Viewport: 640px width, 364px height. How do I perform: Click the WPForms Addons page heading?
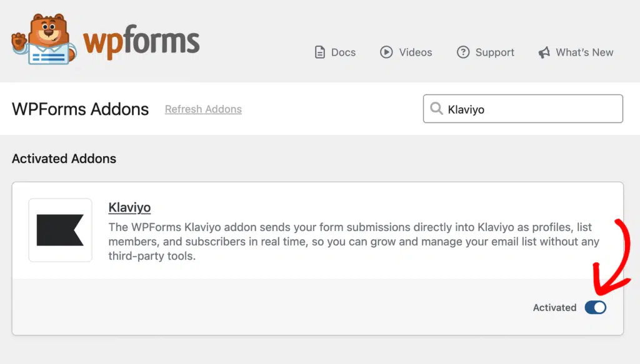pyautogui.click(x=81, y=109)
